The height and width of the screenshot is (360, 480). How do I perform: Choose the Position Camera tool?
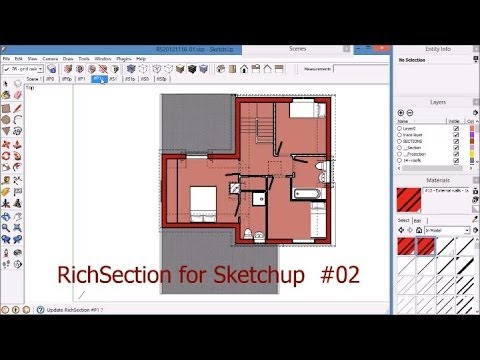tap(6, 253)
